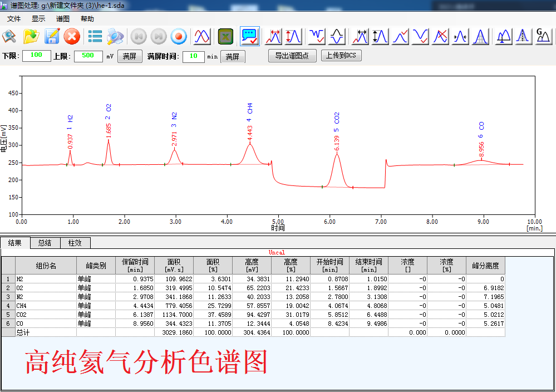Click the 峰分离度 column header
The height and width of the screenshot is (392, 556).
(485, 266)
